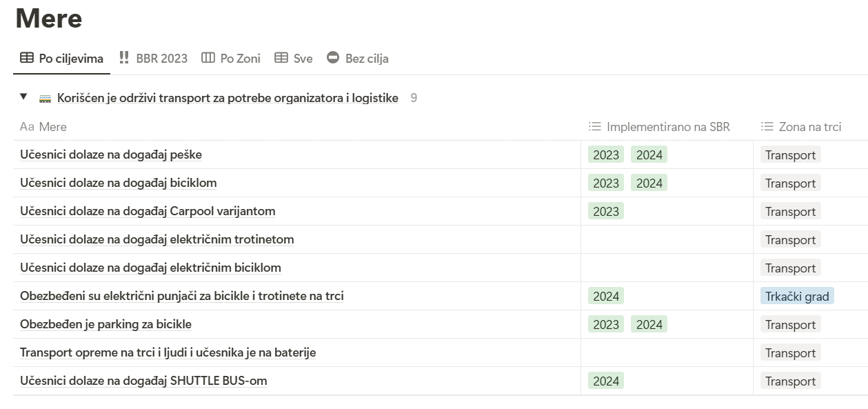This screenshot has height=409, width=868.
Task: Collapse the Korišćen je održivi transport group
Action: (x=23, y=97)
